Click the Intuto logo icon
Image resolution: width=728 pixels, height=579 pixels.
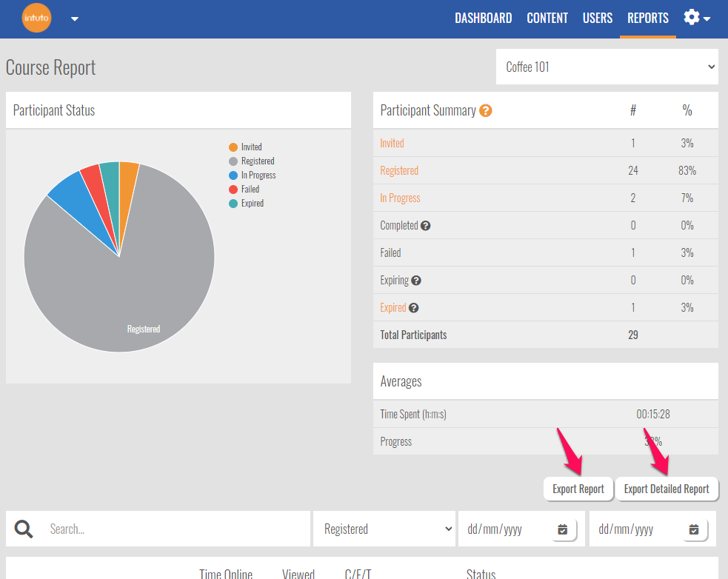36,19
